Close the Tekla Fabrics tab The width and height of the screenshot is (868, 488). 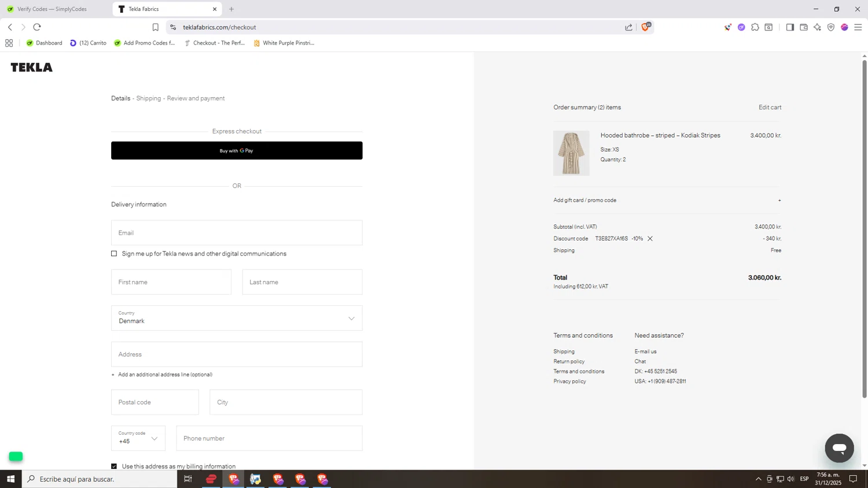click(x=215, y=9)
